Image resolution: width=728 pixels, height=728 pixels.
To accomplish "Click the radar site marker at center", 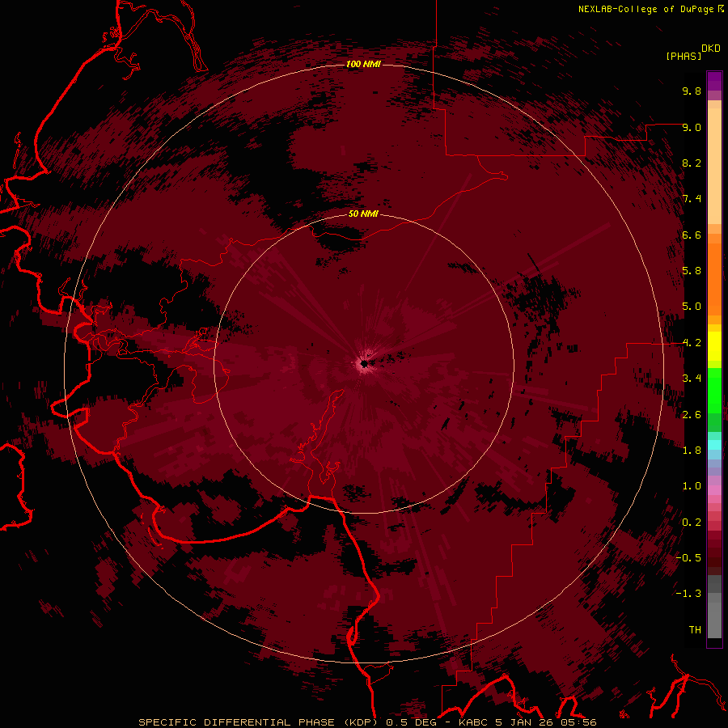I will click(x=365, y=363).
